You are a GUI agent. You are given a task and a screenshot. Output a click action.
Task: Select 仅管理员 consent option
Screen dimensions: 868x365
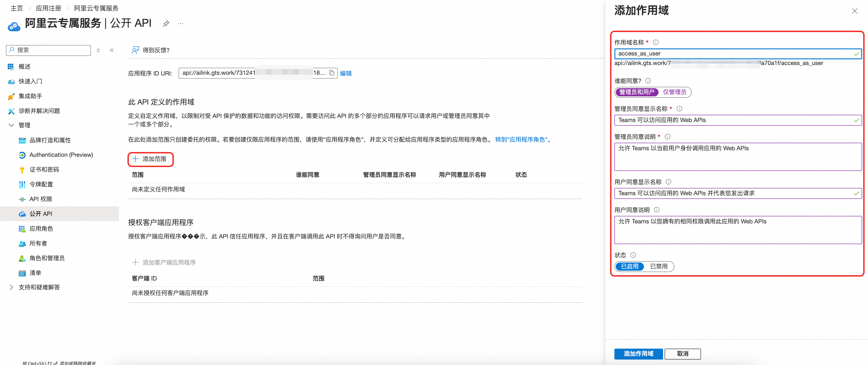[x=674, y=92]
